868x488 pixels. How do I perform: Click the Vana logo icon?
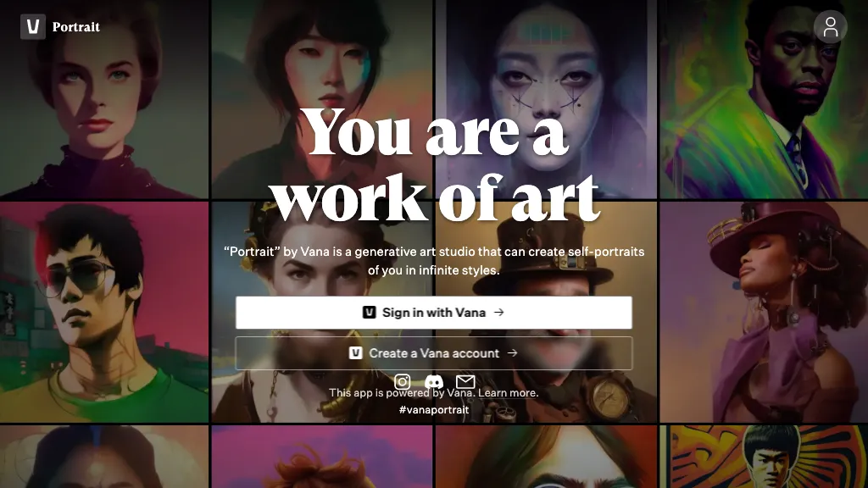pos(33,27)
